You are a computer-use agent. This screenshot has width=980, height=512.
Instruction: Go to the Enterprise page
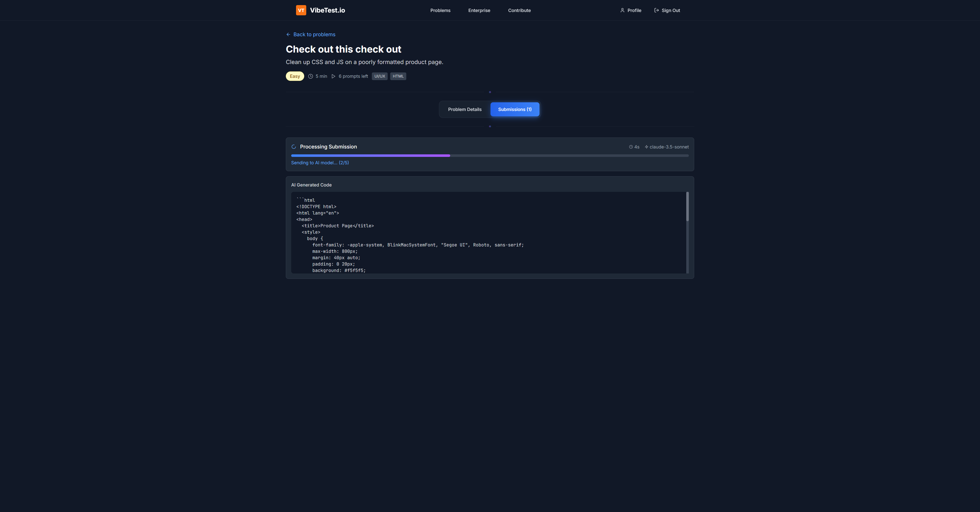[x=479, y=10]
